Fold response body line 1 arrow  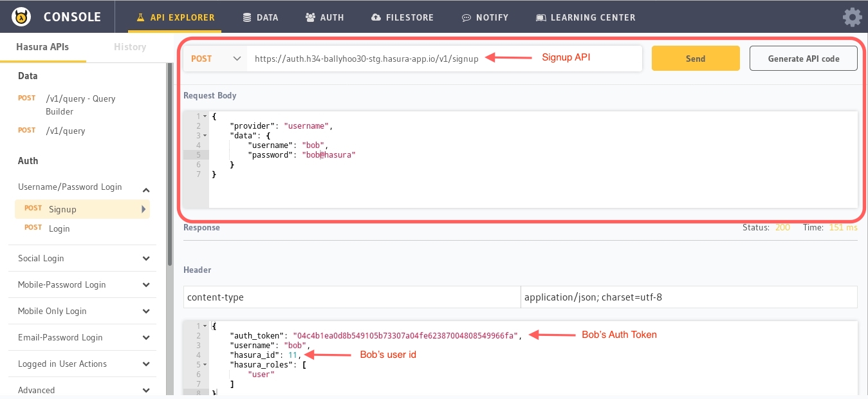click(205, 326)
